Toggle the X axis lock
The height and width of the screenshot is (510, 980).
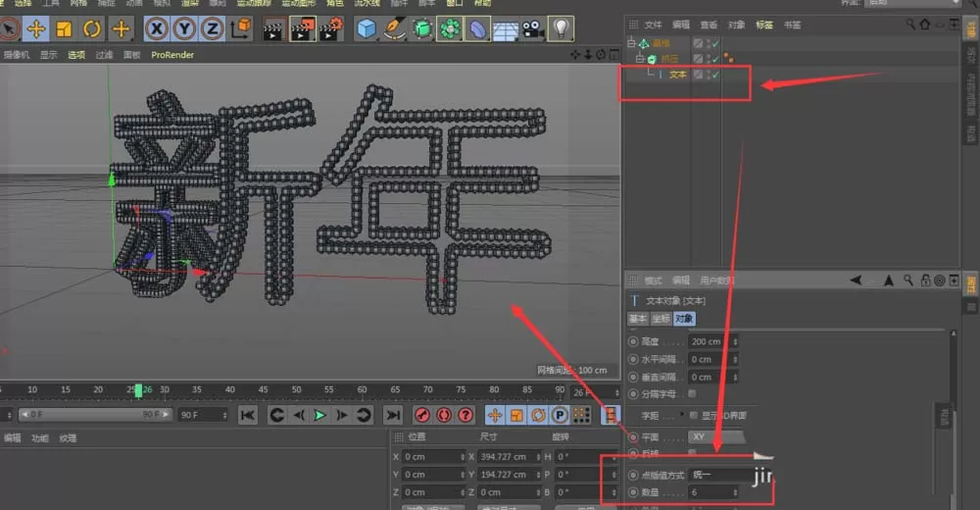tap(156, 28)
